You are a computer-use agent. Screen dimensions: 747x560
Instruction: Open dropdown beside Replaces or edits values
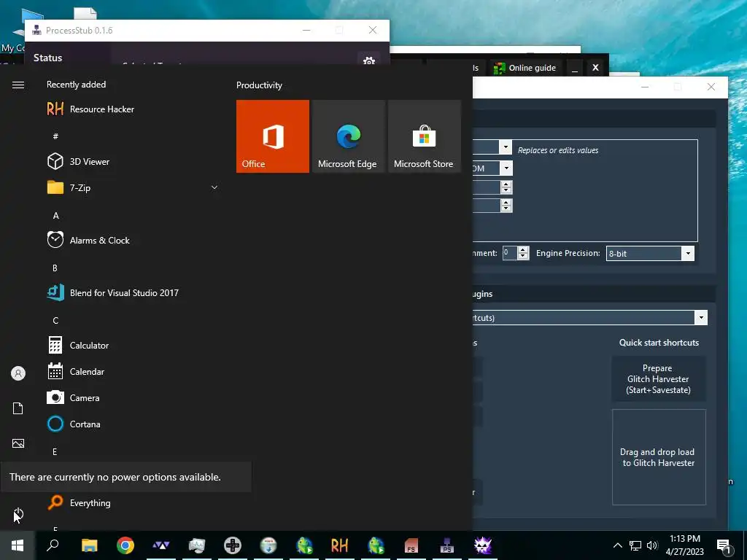(x=506, y=147)
